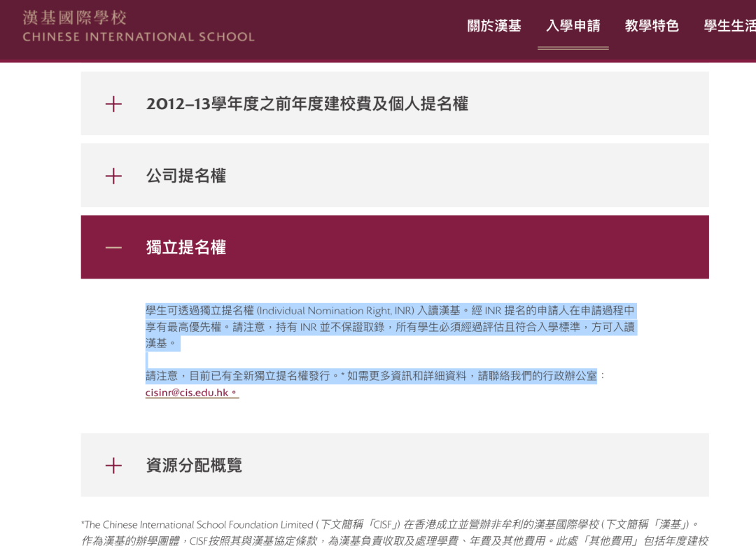The height and width of the screenshot is (546, 756).
Task: Open the 入學申請 menu
Action: pos(573,26)
